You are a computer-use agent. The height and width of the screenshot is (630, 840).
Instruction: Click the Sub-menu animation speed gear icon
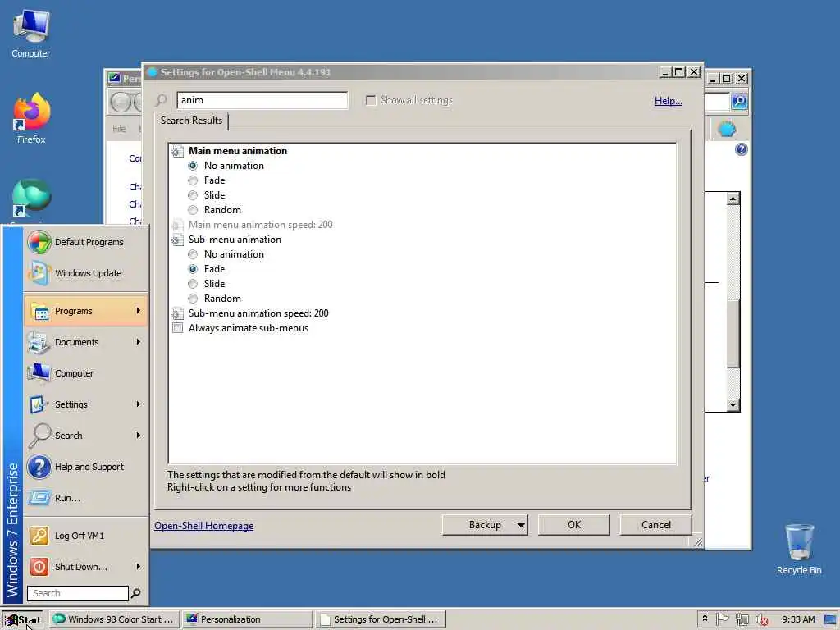(x=177, y=314)
